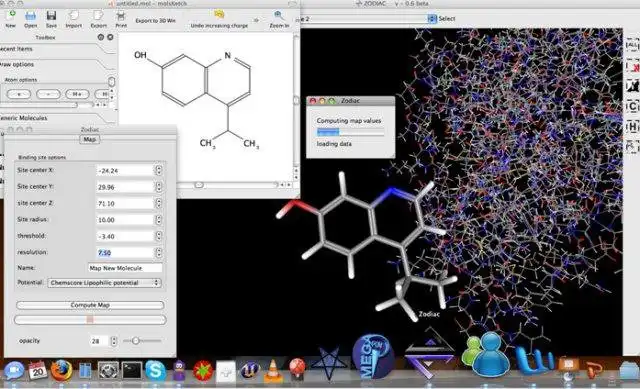Screen dimensions: 640x389
Task: Step the Site radius spinner arrows
Action: point(159,220)
